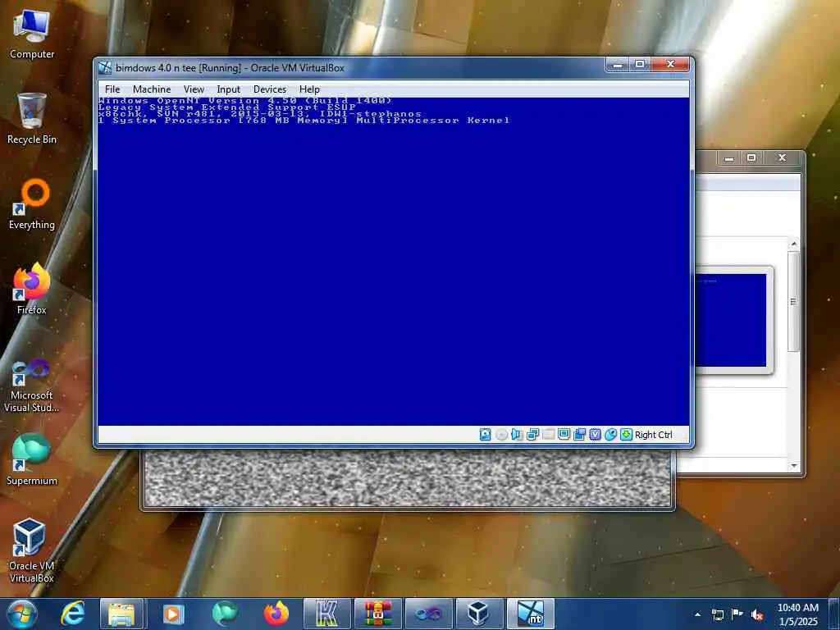
Task: Click the network tray icon
Action: (x=717, y=614)
